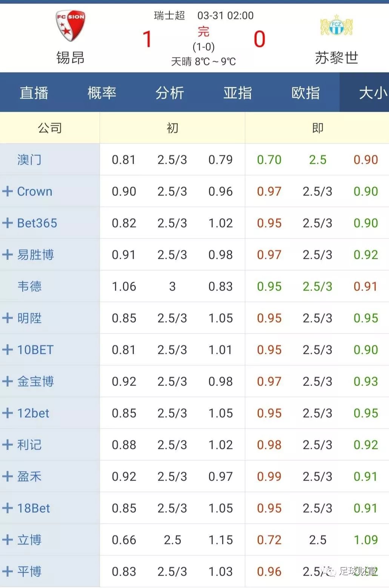Click plus icon beside 盈禾

[x=8, y=476]
